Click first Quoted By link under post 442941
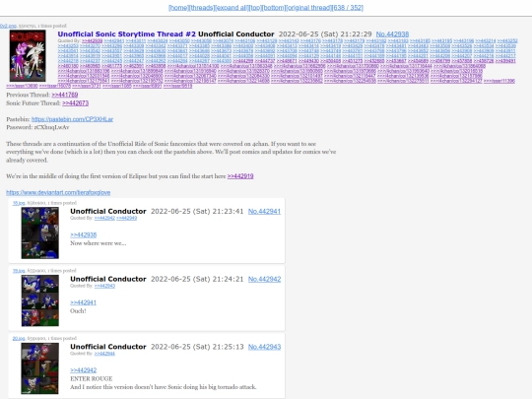The image size is (532, 399). pos(104,218)
